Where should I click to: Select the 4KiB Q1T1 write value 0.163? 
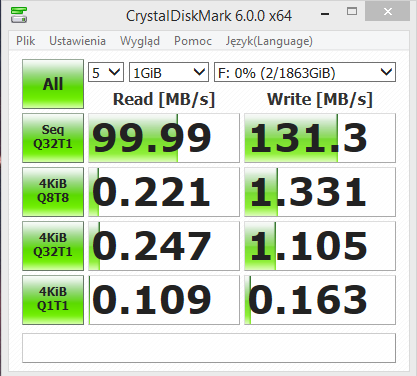[320, 300]
